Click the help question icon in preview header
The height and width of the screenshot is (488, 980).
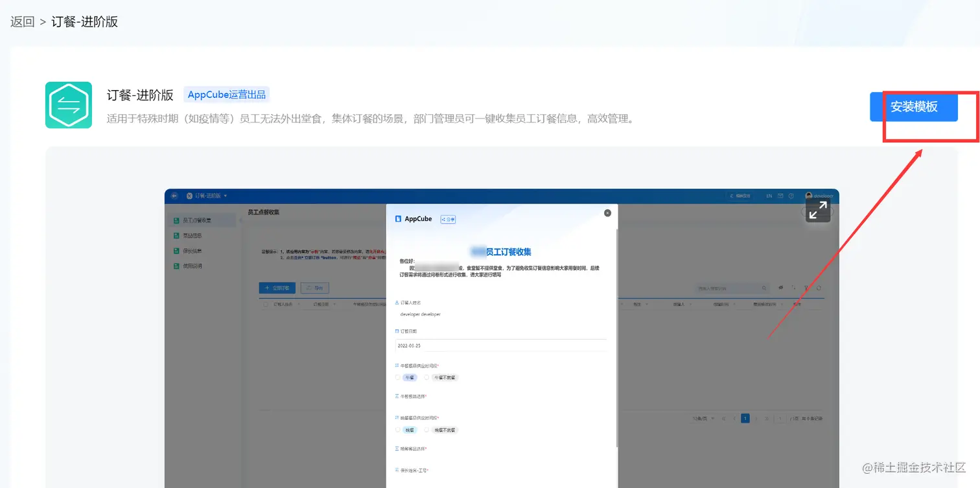791,196
